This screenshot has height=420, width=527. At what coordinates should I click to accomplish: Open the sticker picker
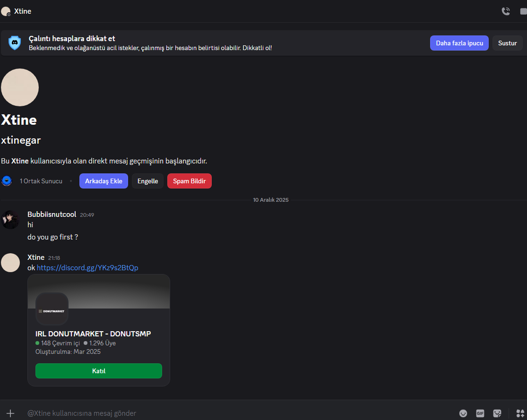point(497,413)
